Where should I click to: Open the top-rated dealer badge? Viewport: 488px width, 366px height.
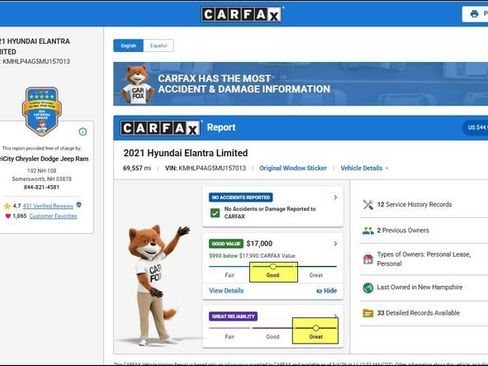42,111
